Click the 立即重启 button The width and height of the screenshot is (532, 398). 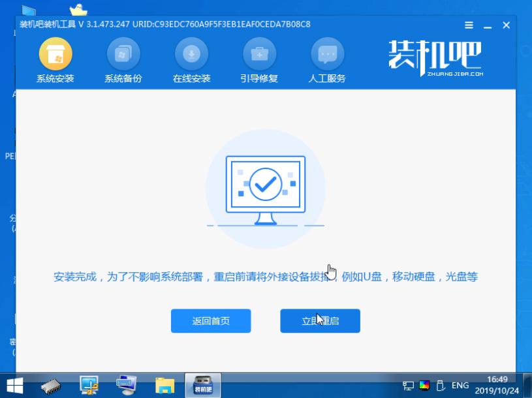pyautogui.click(x=320, y=320)
